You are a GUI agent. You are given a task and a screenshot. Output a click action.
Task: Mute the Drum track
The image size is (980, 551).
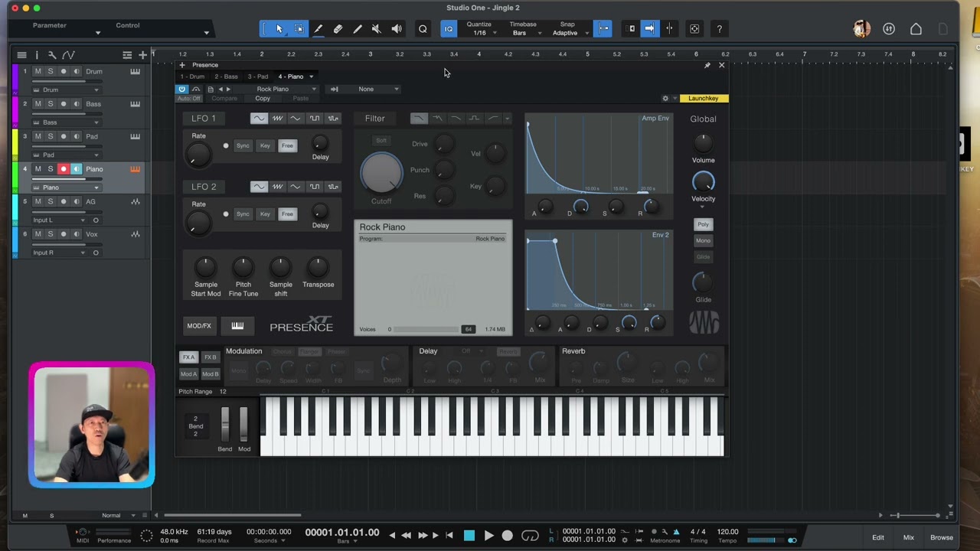(38, 71)
